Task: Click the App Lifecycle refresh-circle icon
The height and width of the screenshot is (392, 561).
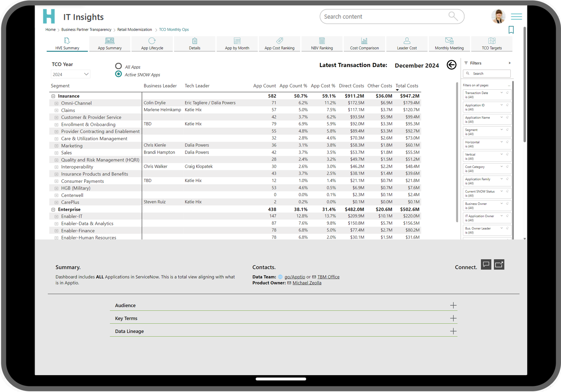Action: click(x=152, y=41)
